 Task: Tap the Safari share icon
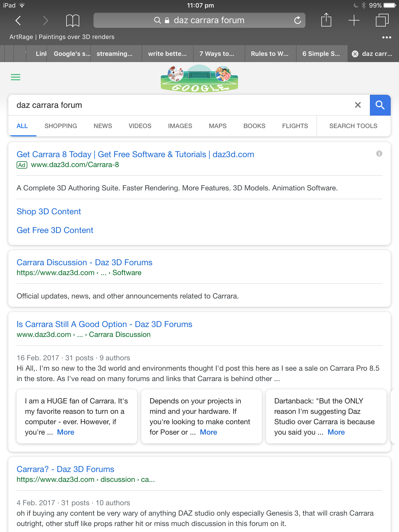pos(326,20)
